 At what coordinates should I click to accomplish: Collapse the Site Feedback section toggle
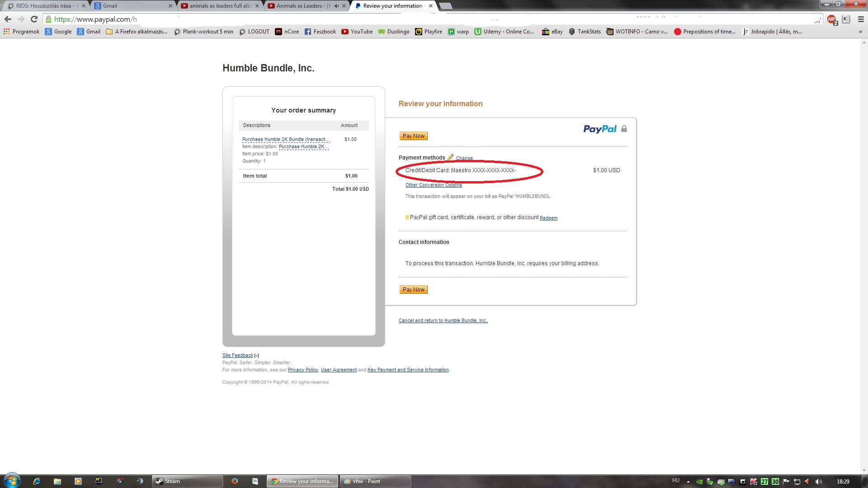(256, 356)
